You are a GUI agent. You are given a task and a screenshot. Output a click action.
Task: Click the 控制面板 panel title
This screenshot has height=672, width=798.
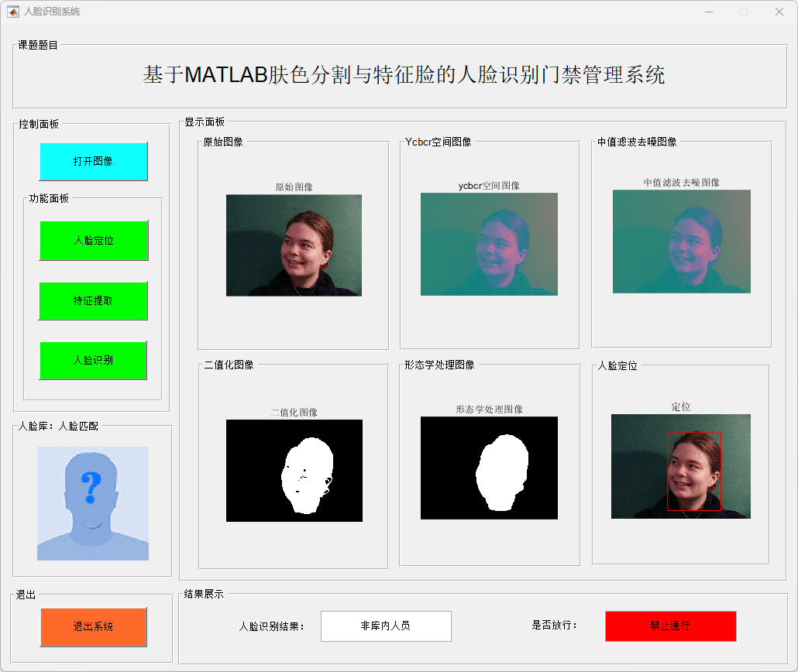pos(39,124)
